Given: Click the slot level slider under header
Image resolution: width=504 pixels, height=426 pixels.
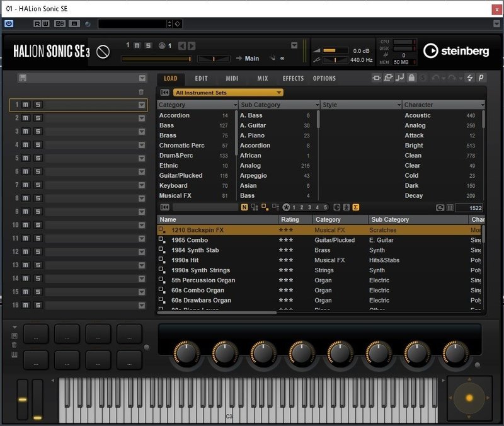Looking at the screenshot, I should [156, 59].
